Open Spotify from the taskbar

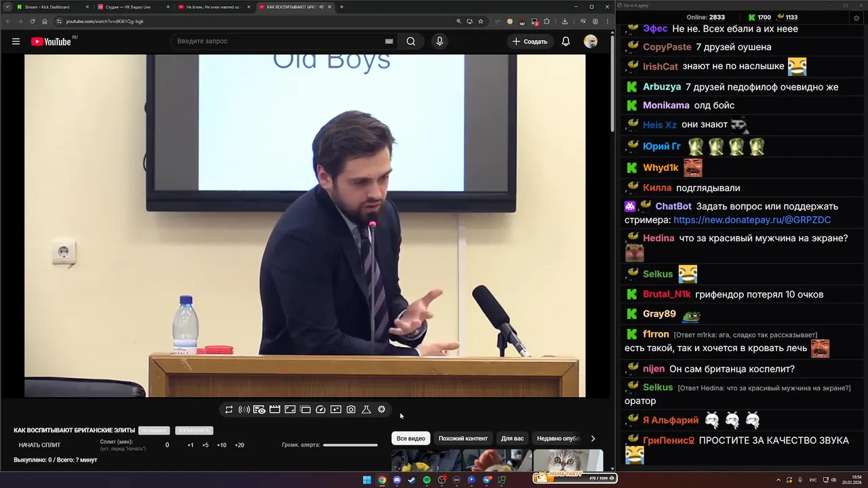point(427,480)
